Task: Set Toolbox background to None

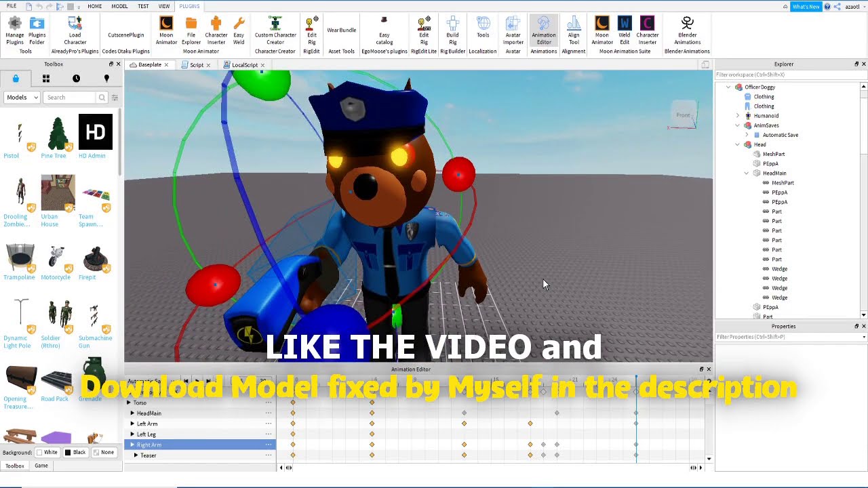Action: (104, 452)
